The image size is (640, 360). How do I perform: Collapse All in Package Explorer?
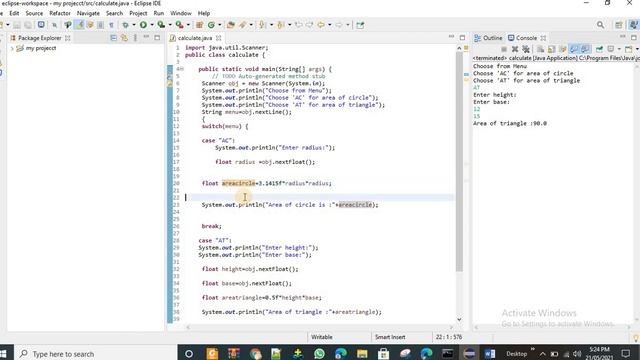[x=113, y=38]
